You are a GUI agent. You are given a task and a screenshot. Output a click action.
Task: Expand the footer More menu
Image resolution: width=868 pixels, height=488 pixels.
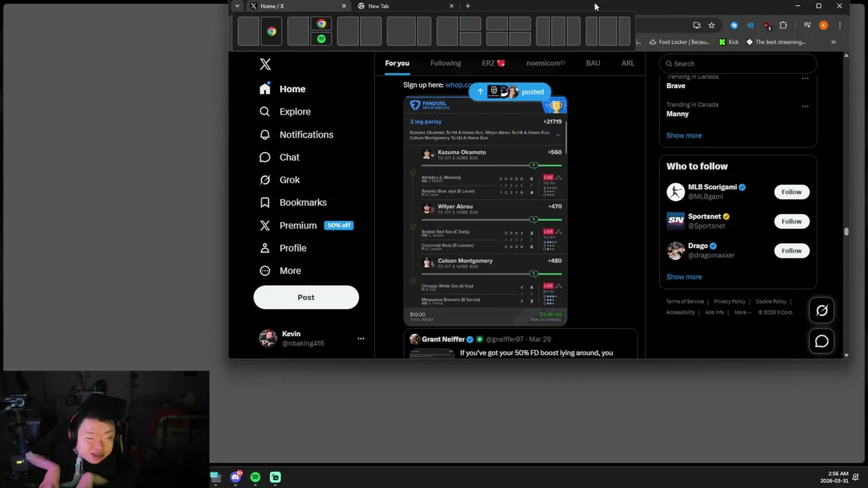[x=742, y=312]
